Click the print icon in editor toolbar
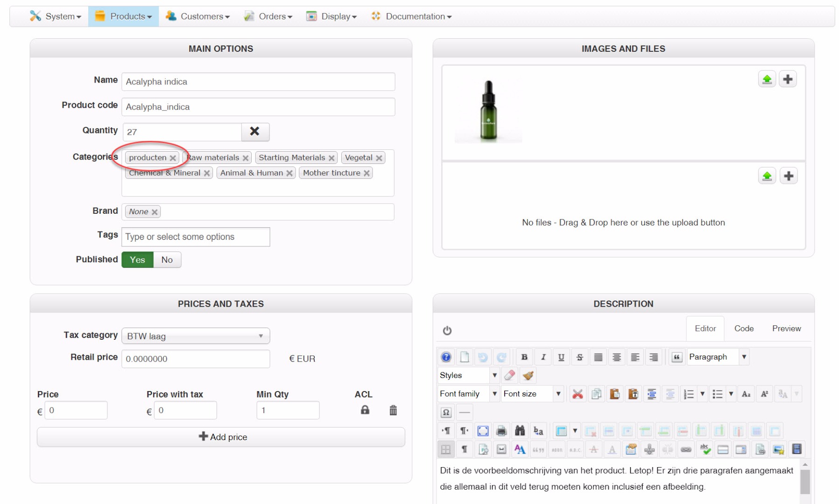Viewport: 839px width, 504px height. pyautogui.click(x=501, y=431)
